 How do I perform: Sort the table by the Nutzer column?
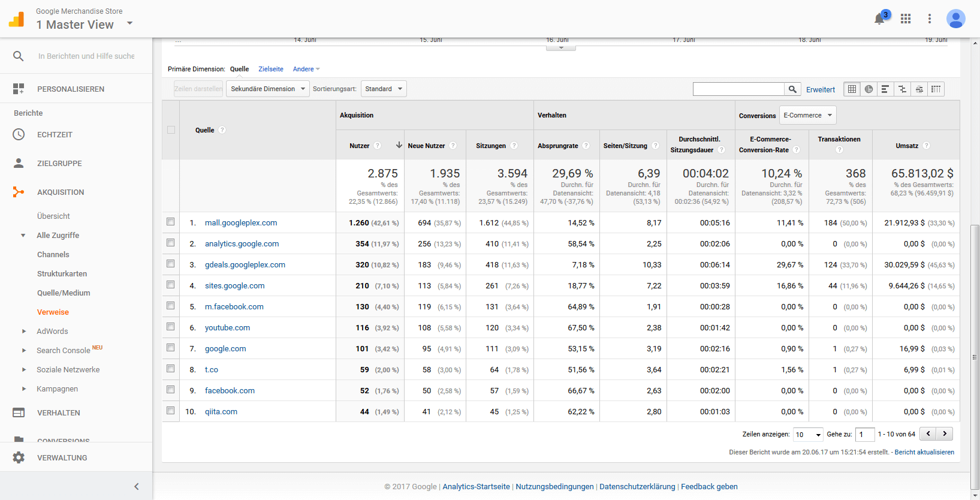(360, 146)
